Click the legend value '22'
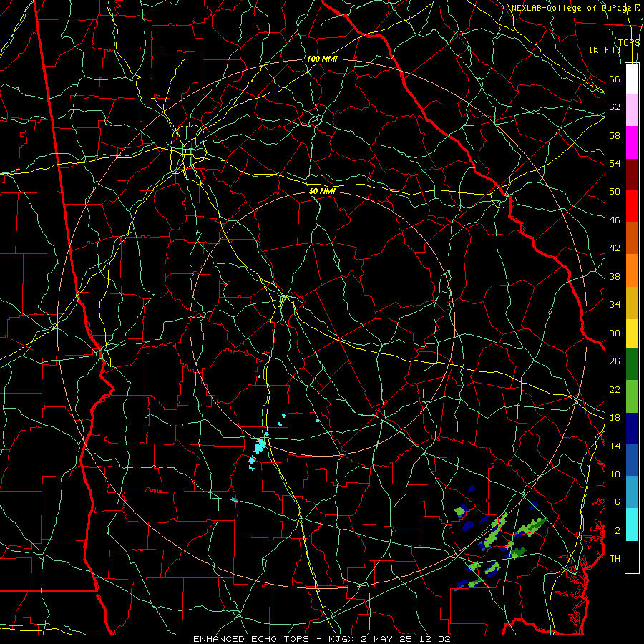 (x=615, y=389)
